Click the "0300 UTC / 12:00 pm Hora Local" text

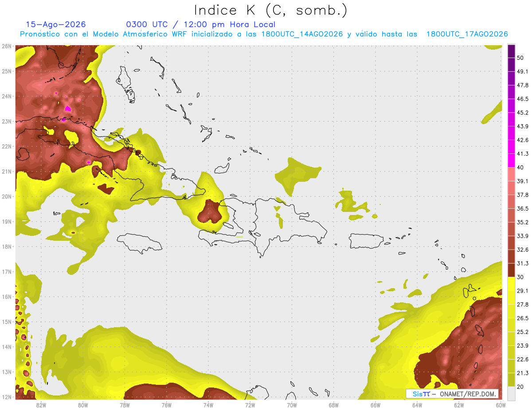[201, 24]
